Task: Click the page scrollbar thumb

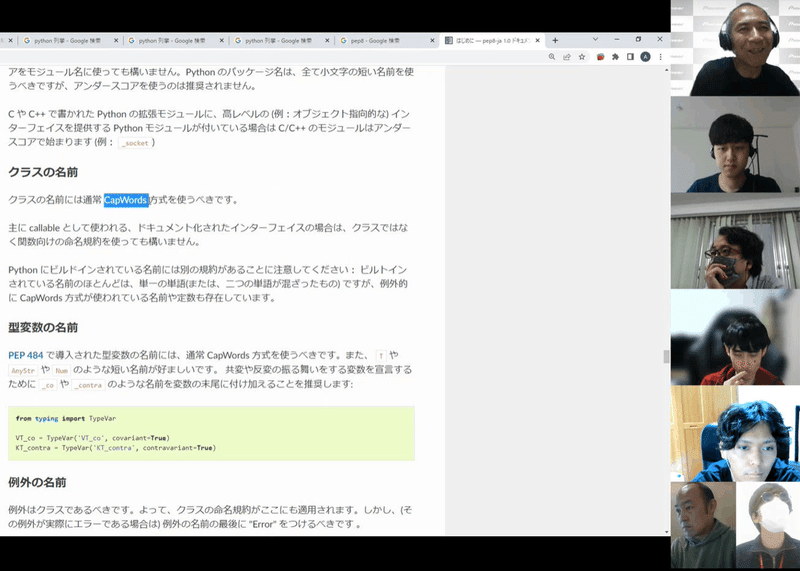Action: pos(666,356)
